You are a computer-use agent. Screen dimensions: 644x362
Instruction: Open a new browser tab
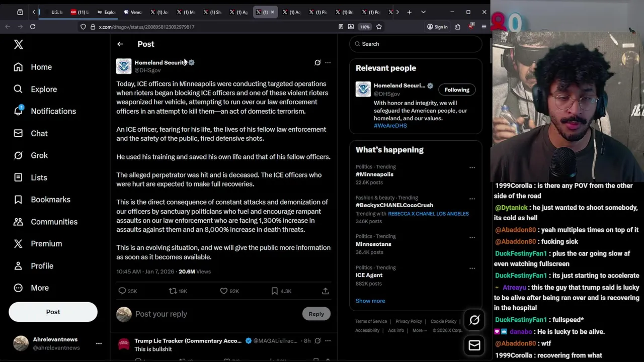[409, 12]
